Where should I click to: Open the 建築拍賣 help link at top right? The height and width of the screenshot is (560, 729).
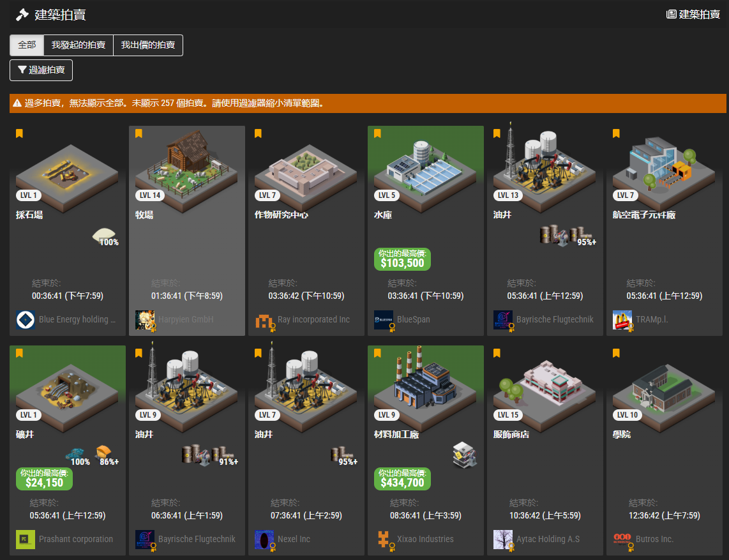tap(693, 14)
